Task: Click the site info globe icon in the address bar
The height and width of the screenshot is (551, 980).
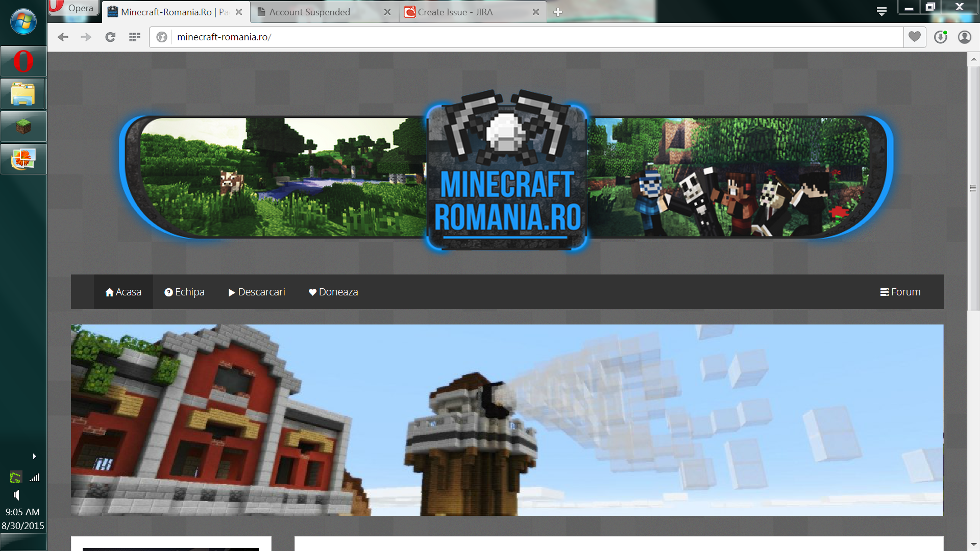Action: pos(162,37)
